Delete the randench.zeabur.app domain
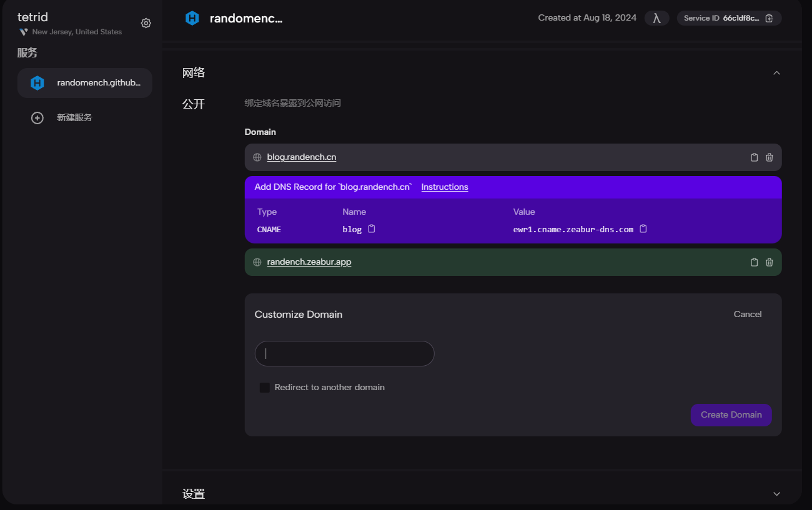 point(770,262)
